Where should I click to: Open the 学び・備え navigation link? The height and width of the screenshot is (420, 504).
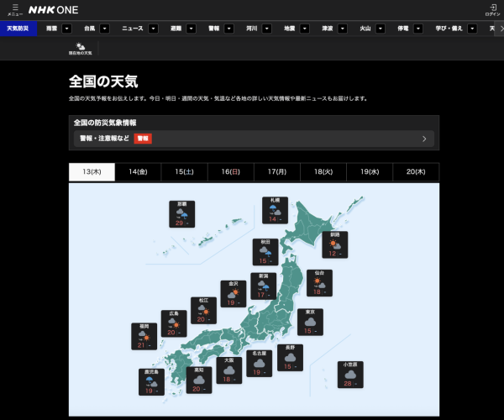tap(449, 29)
